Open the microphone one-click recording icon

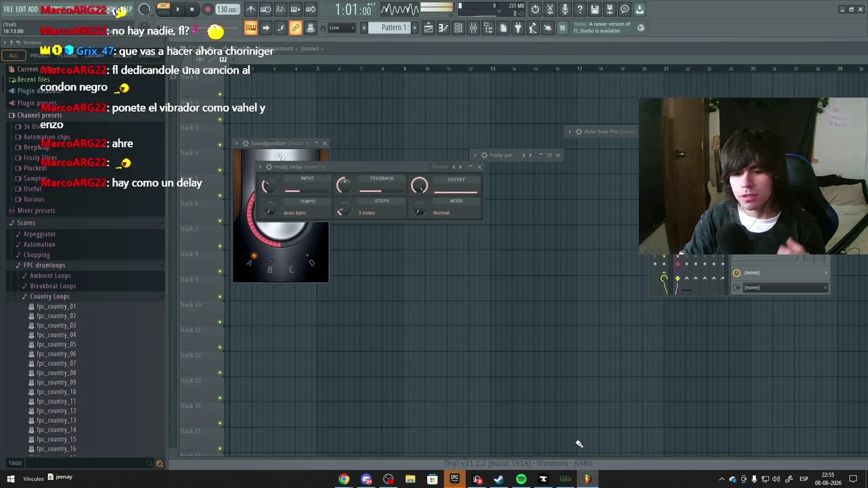pos(565,9)
